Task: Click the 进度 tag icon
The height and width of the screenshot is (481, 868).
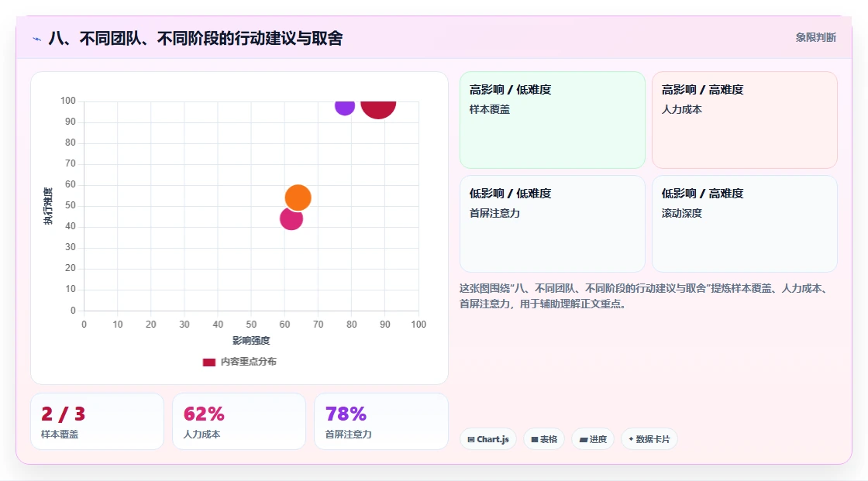Action: [x=584, y=439]
